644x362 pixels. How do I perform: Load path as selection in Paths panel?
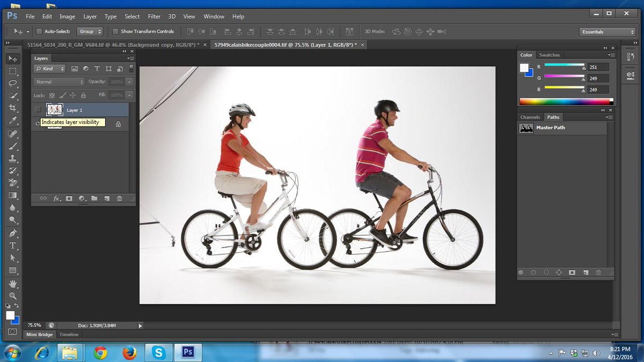pos(546,272)
